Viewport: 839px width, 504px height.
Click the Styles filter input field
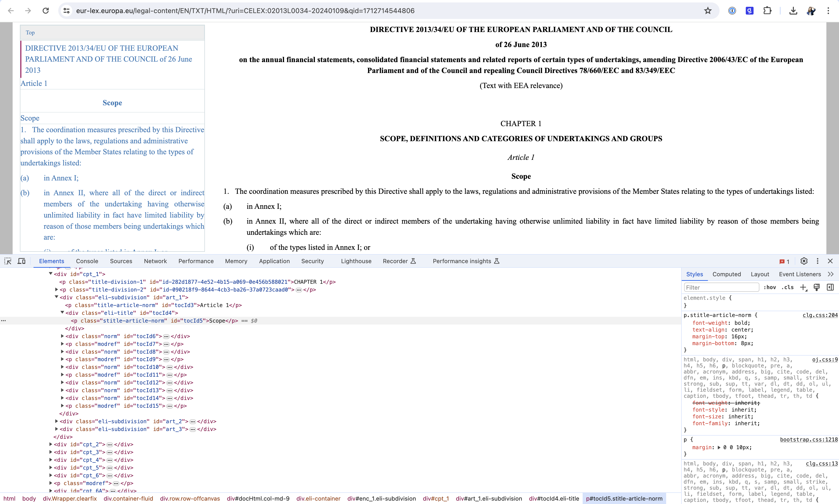(721, 287)
